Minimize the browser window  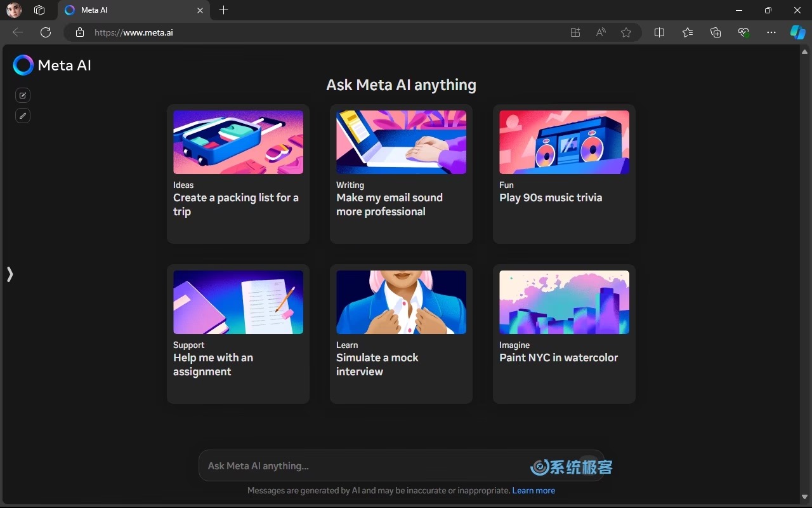coord(739,10)
